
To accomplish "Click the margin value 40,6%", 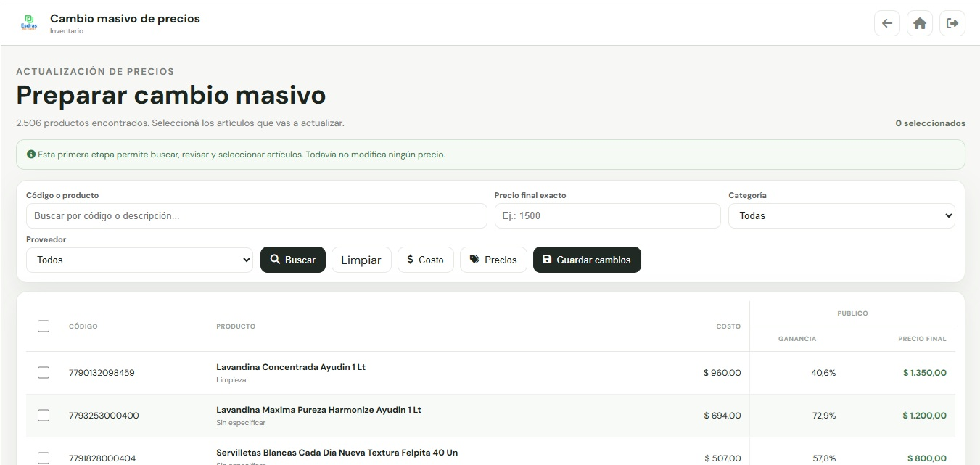I will click(823, 373).
